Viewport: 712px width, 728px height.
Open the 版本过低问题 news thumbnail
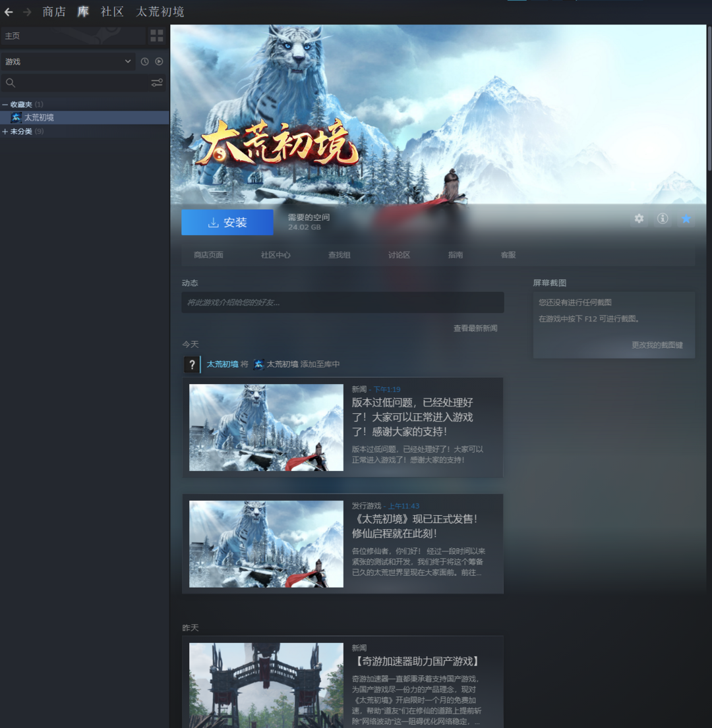(x=266, y=428)
